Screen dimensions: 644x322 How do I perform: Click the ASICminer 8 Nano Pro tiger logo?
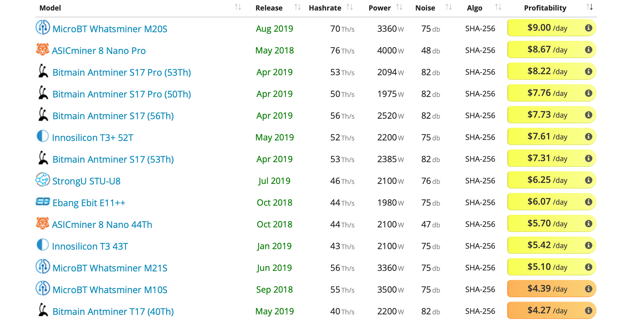click(x=42, y=49)
